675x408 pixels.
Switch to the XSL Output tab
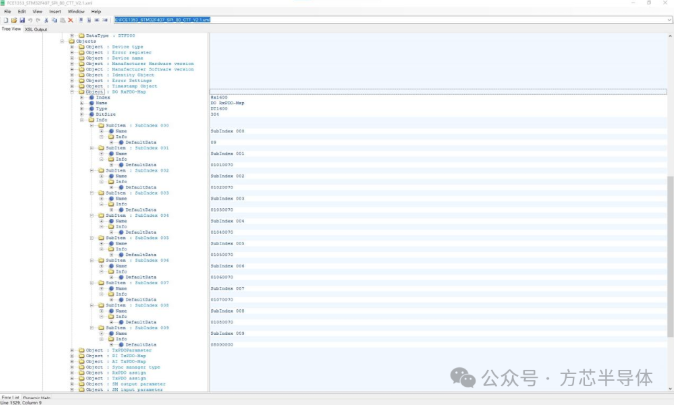pyautogui.click(x=36, y=30)
